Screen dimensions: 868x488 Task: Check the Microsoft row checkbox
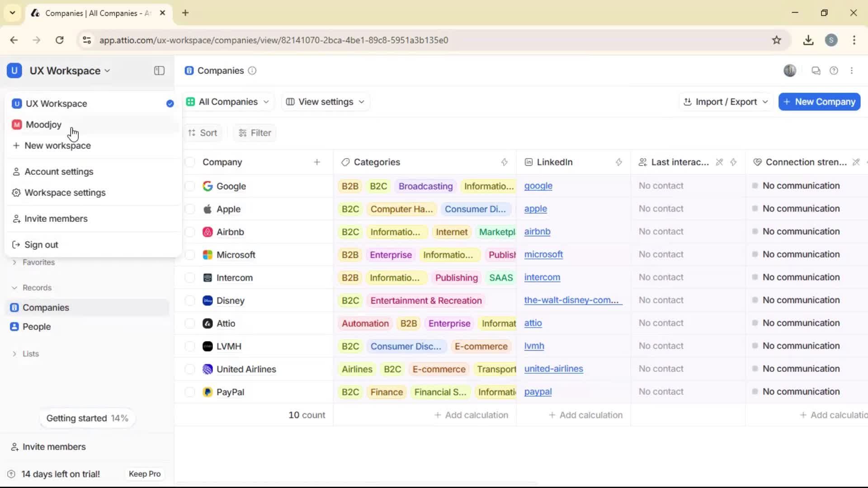[x=190, y=255]
